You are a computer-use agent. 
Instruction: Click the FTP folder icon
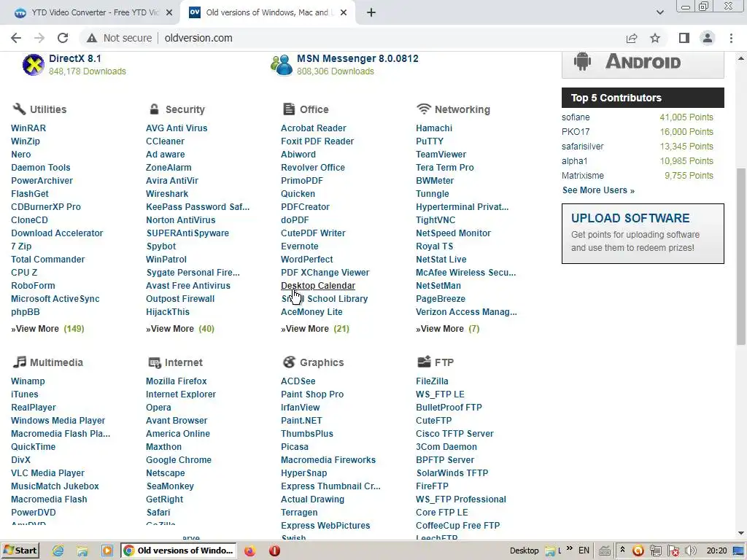coord(424,362)
